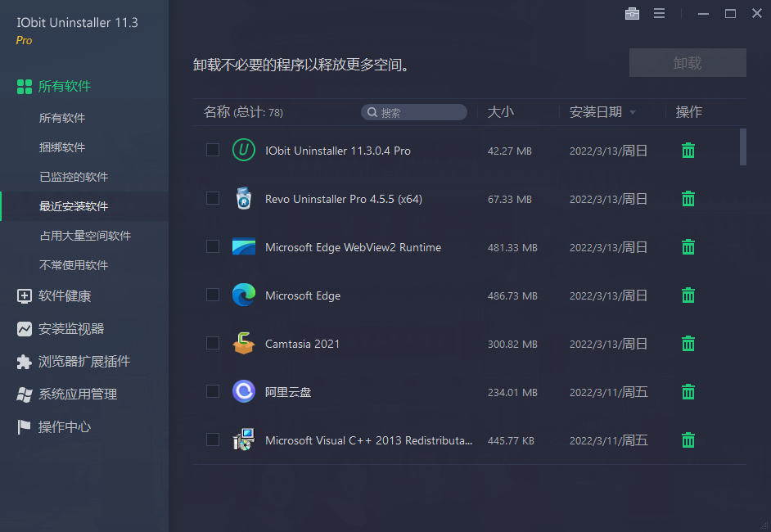Tick the checkbox for Revo Uninstaller Pro 4.5.5

(213, 198)
